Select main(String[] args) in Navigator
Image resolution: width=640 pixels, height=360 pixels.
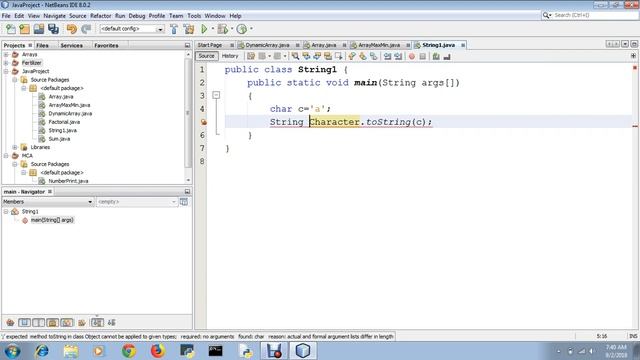[52, 220]
